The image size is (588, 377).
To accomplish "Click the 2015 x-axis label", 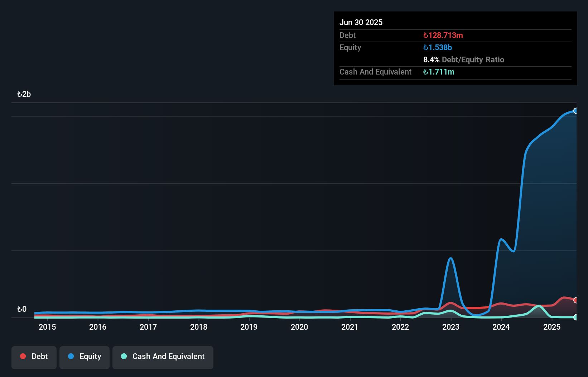I will coord(47,327).
